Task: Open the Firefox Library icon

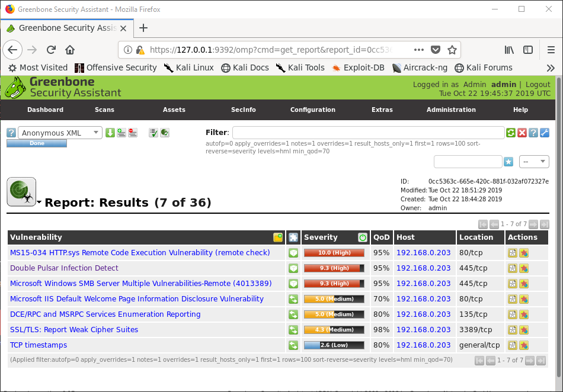Action: click(x=509, y=50)
